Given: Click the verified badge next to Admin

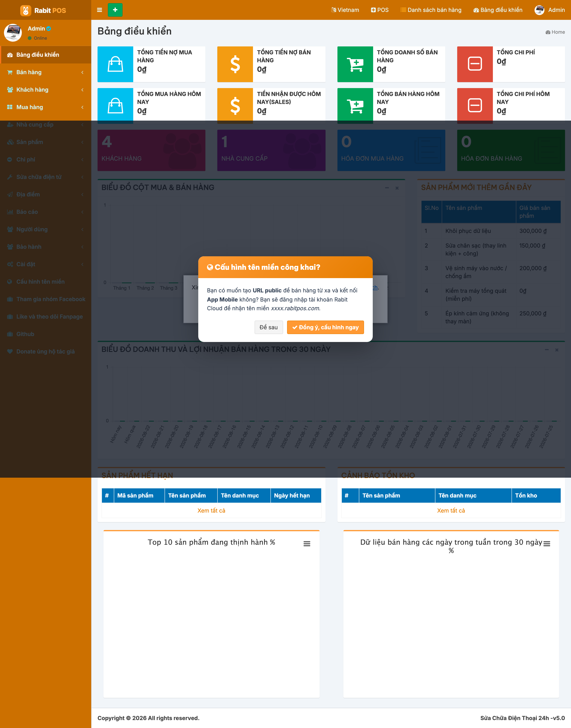Looking at the screenshot, I should (x=49, y=29).
